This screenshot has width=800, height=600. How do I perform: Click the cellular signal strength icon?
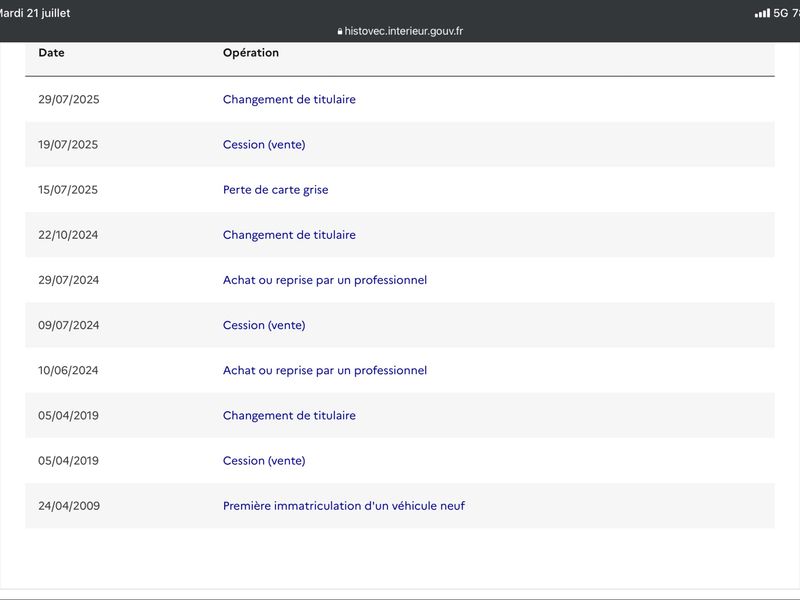pos(762,13)
